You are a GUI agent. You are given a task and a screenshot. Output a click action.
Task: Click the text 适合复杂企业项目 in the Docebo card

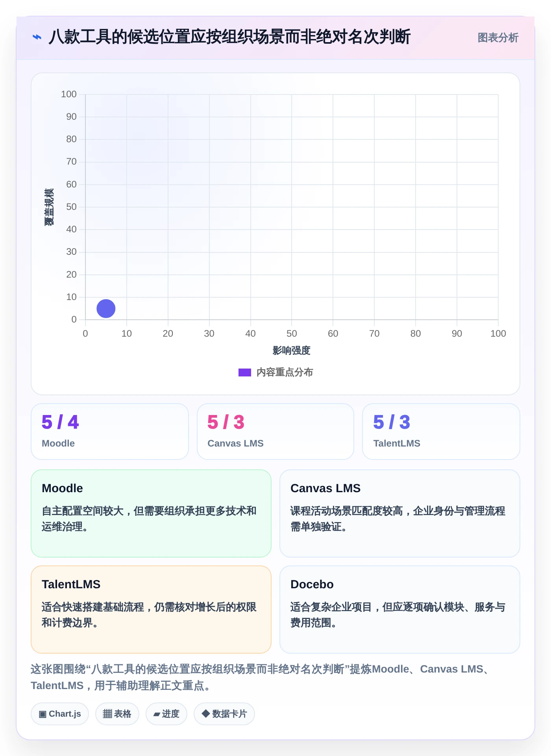(x=331, y=607)
